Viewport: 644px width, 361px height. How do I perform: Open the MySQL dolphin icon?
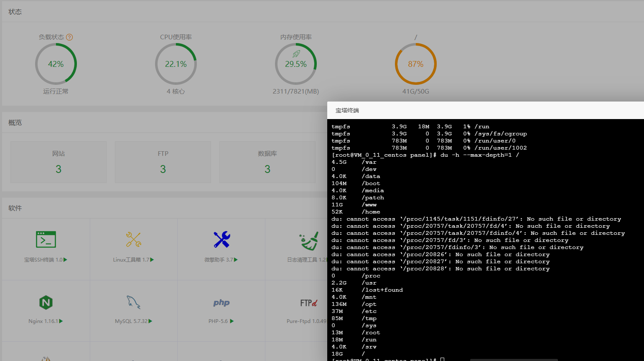pos(134,302)
